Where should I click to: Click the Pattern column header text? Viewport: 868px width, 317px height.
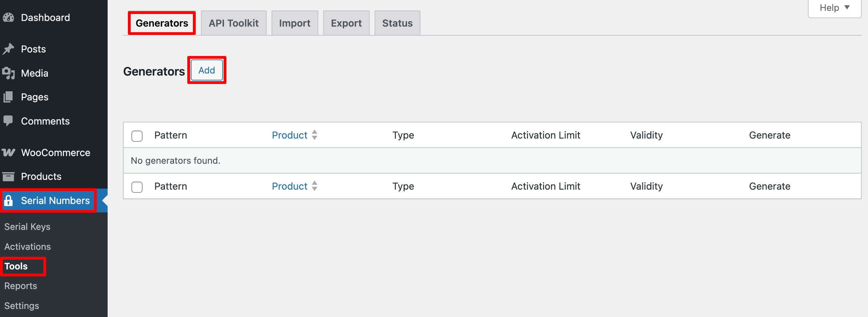click(x=171, y=135)
